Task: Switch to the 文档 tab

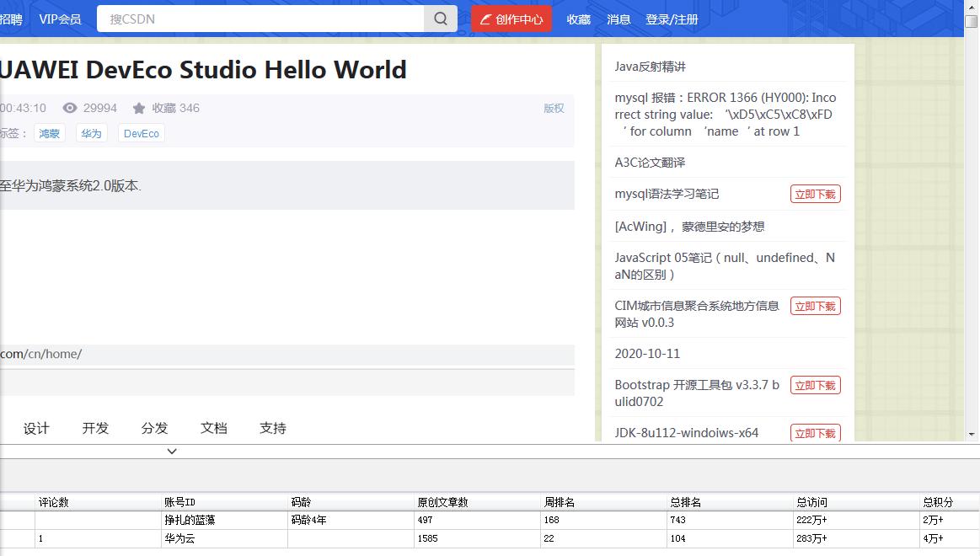Action: 213,428
